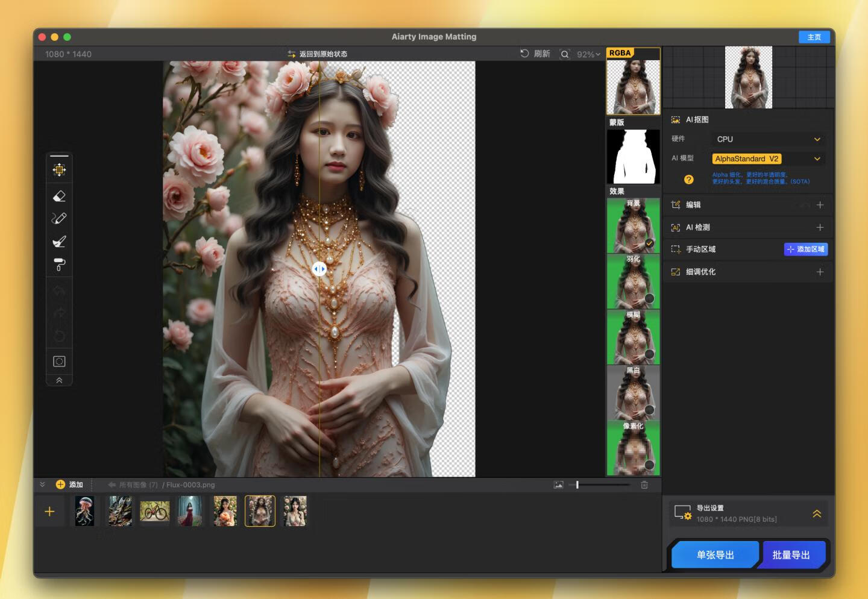Open the AI 模型 AlphaStandard V2 dropdown
The width and height of the screenshot is (868, 599).
[x=767, y=158]
